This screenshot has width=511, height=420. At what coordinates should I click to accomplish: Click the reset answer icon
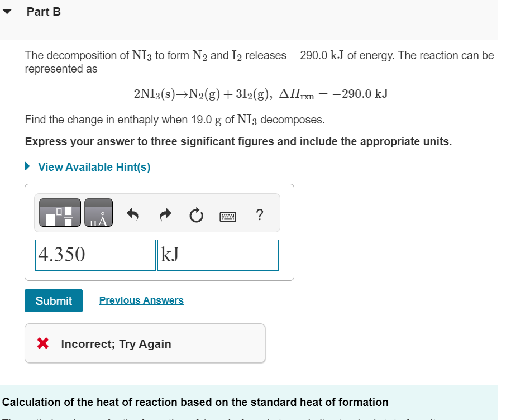pyautogui.click(x=195, y=214)
